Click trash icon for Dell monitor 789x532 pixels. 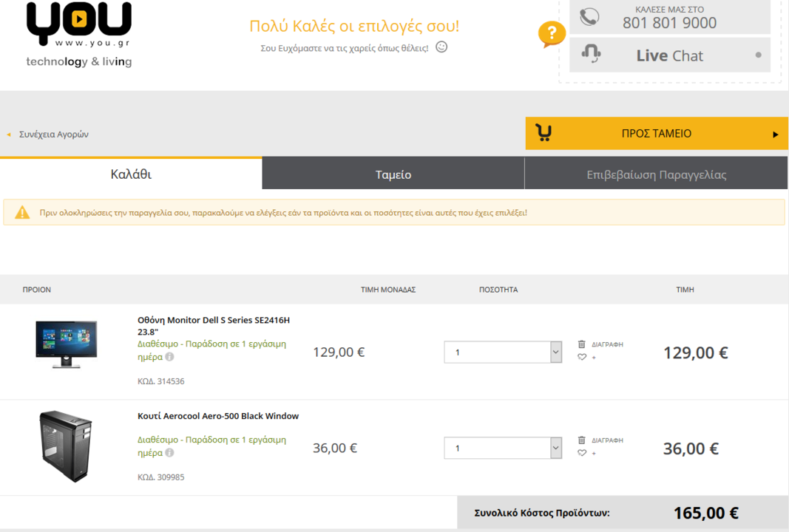click(582, 344)
